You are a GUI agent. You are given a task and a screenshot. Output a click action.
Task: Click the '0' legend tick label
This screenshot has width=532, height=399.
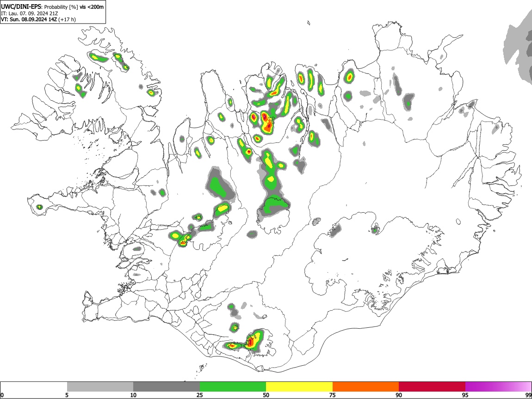point(2,395)
